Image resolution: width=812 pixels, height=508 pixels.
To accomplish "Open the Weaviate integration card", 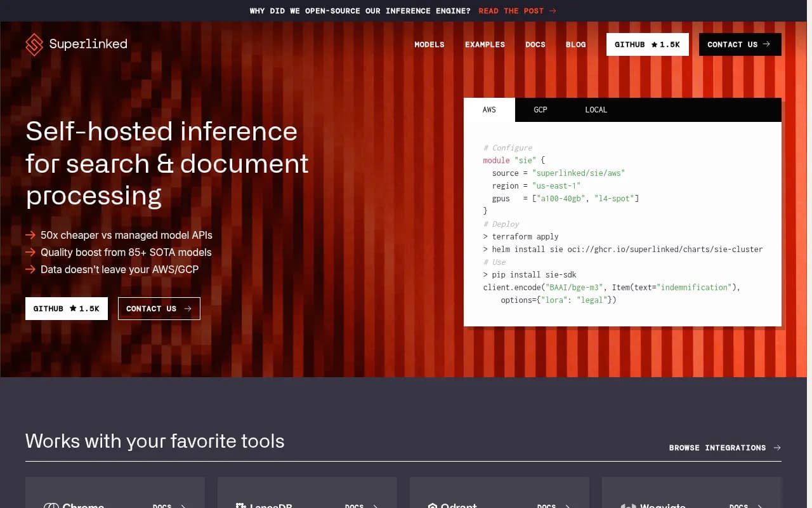I will click(x=691, y=493).
